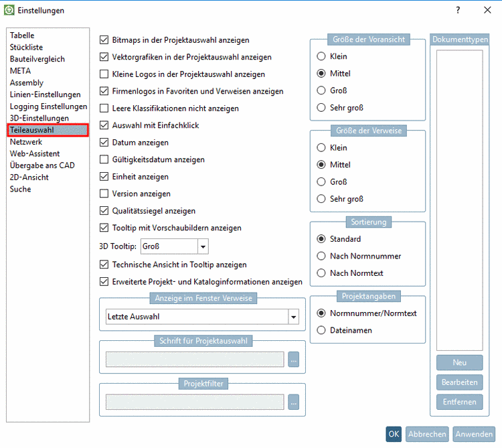Expand the Letzte Auswahl dropdown

[x=293, y=317]
